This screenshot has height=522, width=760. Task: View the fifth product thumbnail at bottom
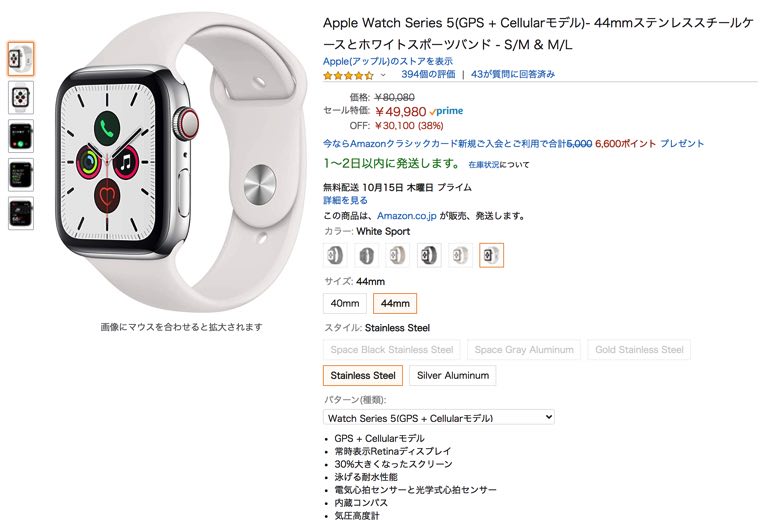21,213
